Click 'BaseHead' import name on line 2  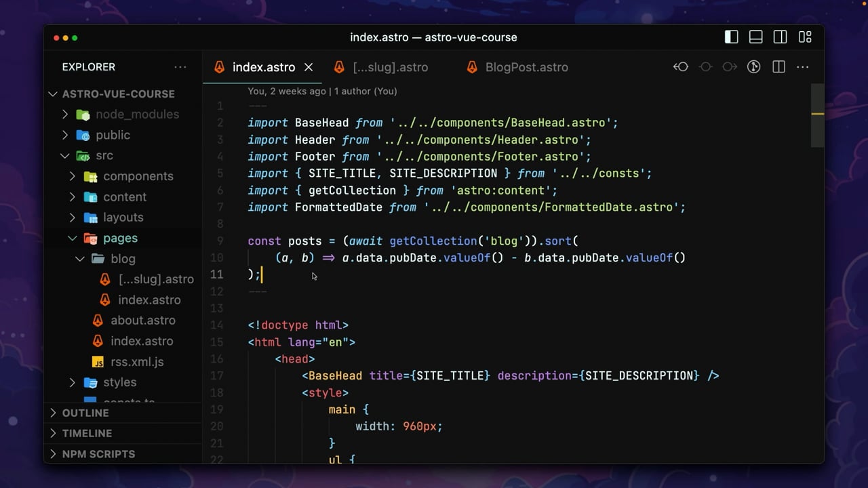[x=321, y=123]
